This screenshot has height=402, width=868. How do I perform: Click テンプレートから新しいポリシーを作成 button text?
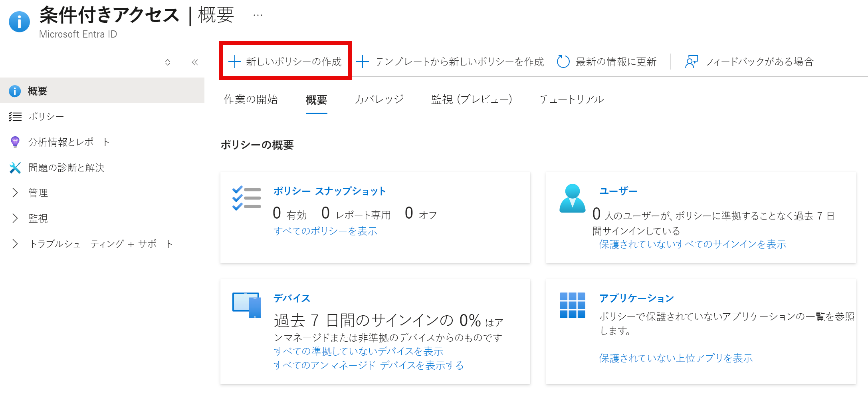[x=460, y=62]
